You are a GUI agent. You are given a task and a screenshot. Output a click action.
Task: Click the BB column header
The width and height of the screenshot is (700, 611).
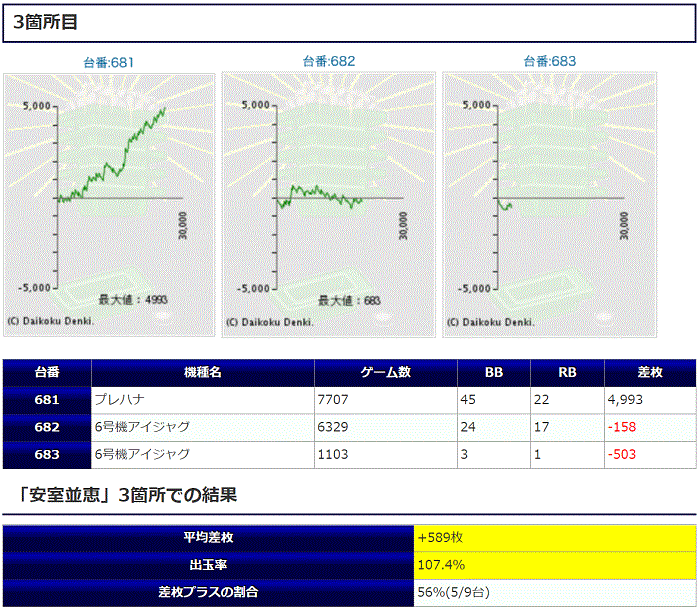click(x=494, y=373)
